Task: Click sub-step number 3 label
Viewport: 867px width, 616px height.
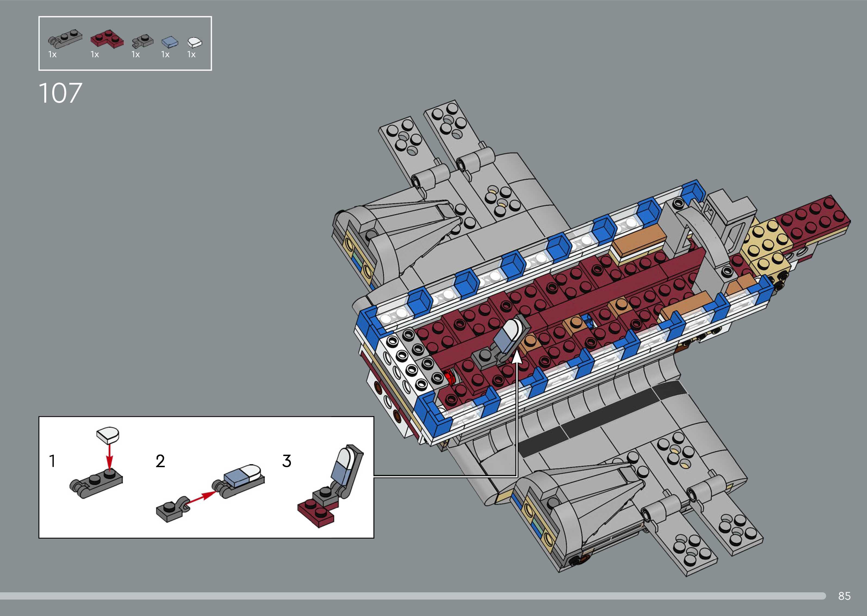Action: pos(287,461)
